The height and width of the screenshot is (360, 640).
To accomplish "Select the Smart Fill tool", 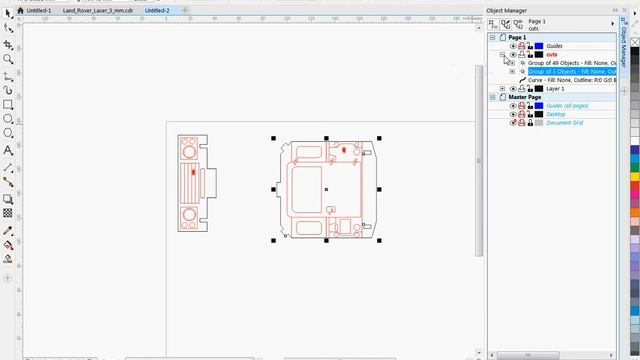I will click(8, 259).
